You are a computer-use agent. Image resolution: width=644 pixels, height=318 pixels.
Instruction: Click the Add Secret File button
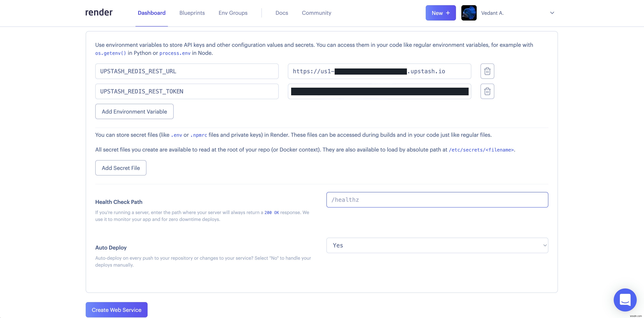click(121, 168)
